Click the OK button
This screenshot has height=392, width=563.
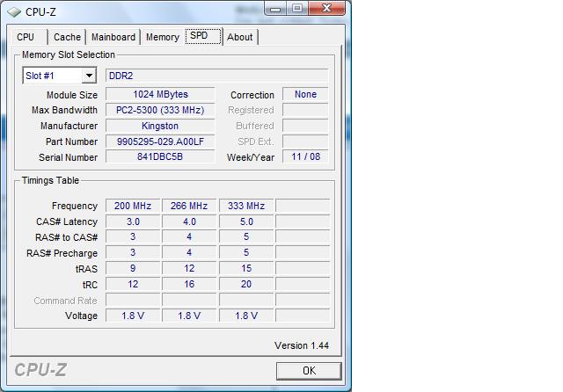(309, 371)
